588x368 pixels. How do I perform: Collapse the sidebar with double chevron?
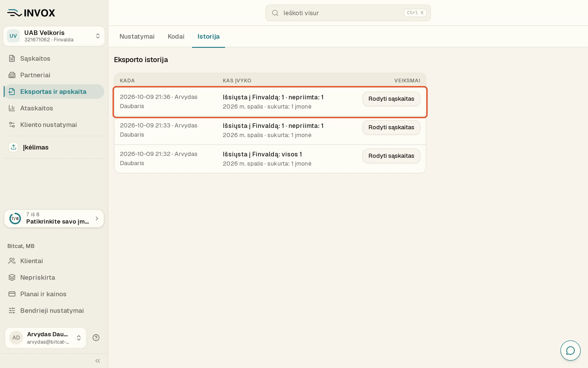point(98,361)
